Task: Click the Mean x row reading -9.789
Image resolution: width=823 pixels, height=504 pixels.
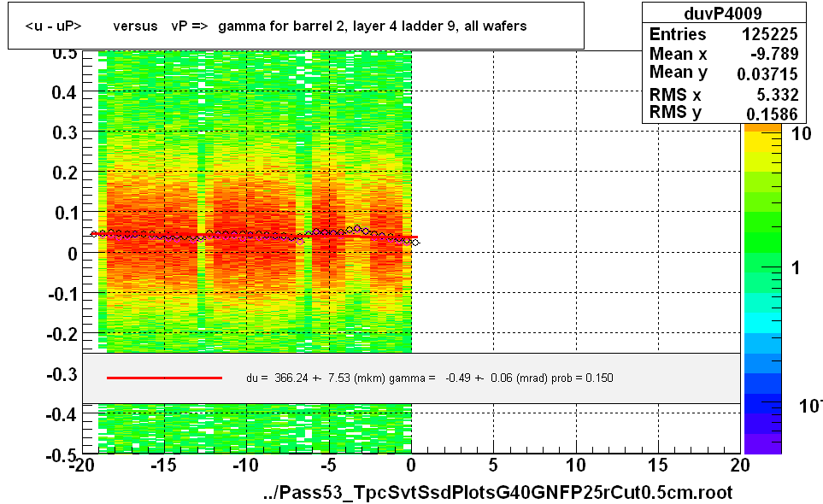Action: click(723, 54)
